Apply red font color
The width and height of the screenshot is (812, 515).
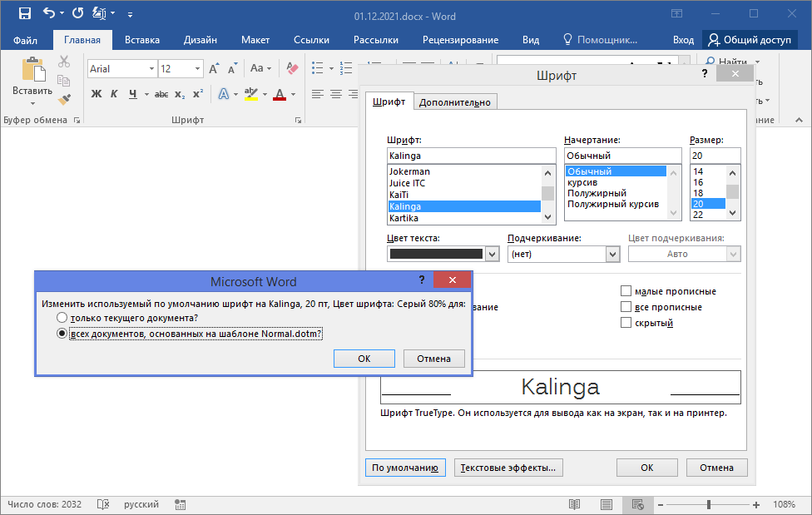(x=280, y=94)
